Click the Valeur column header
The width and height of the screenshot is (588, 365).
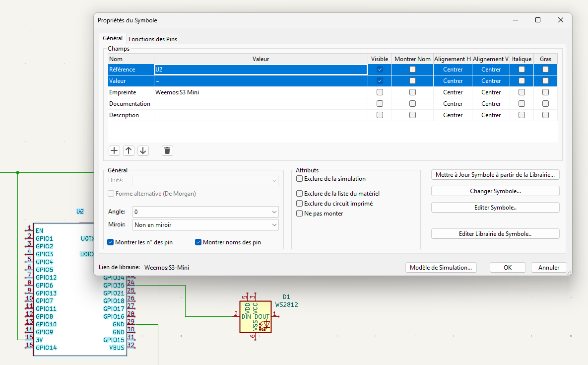[261, 59]
